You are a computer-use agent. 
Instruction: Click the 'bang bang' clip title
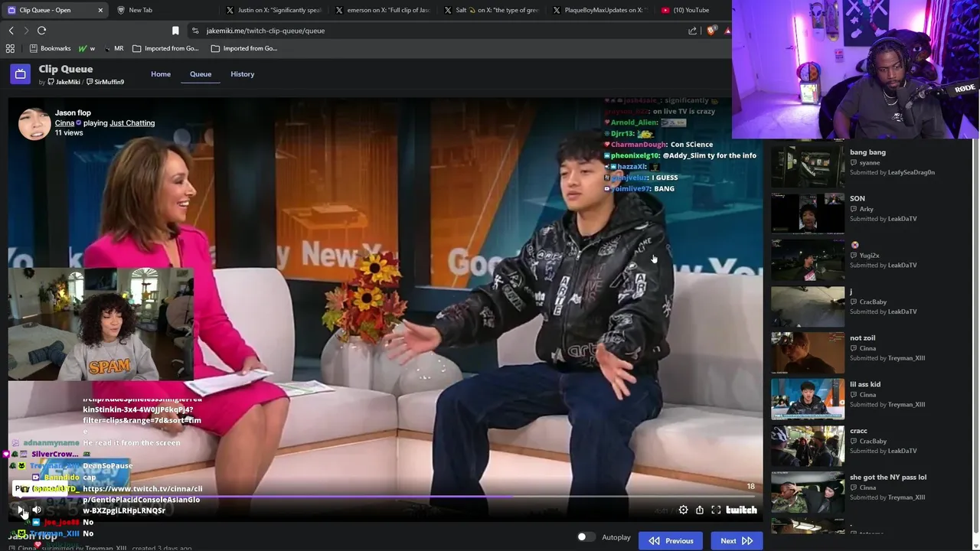[867, 152]
